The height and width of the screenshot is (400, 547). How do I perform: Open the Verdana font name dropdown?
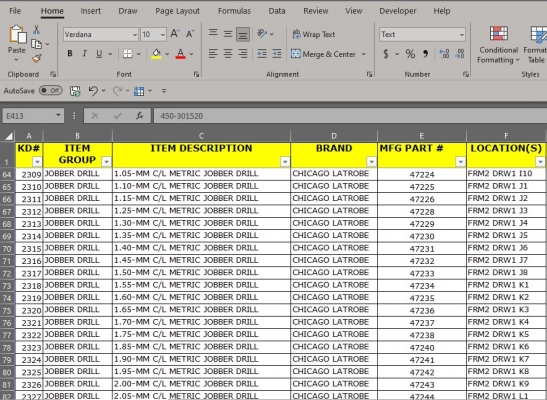click(x=135, y=35)
